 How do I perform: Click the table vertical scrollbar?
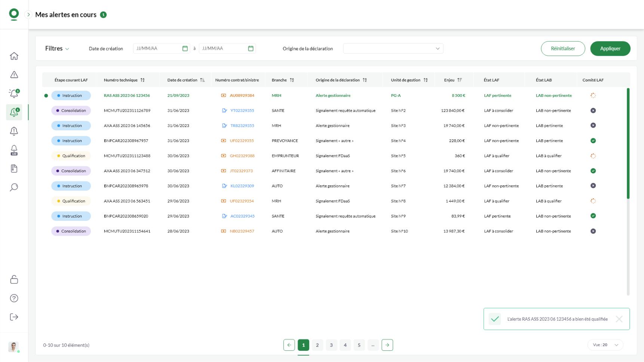628,143
